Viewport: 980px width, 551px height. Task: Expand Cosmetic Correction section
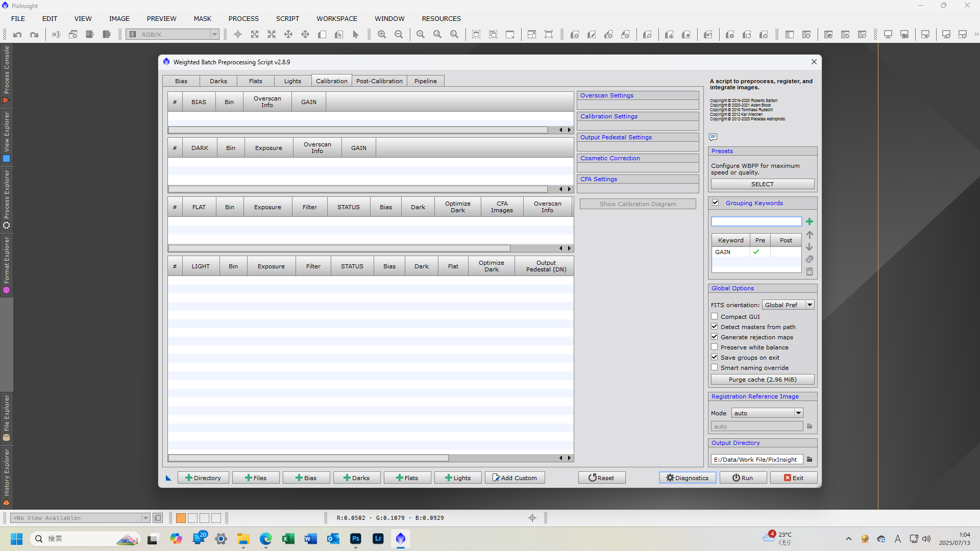(638, 158)
